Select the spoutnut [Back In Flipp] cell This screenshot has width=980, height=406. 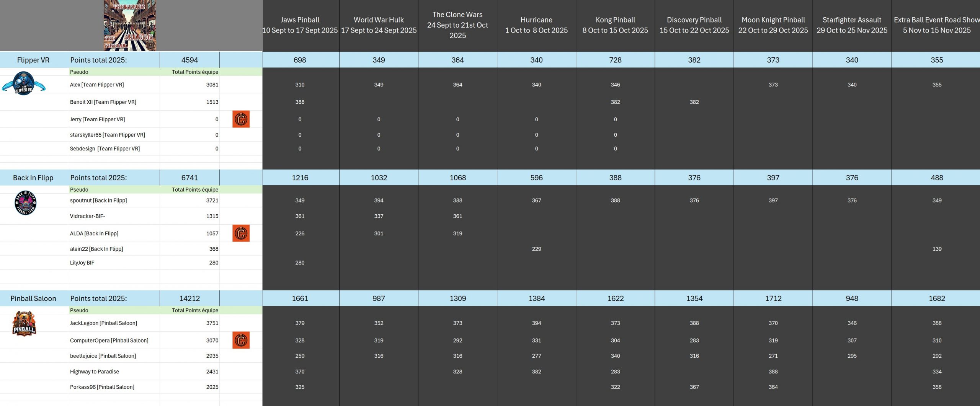pos(98,201)
